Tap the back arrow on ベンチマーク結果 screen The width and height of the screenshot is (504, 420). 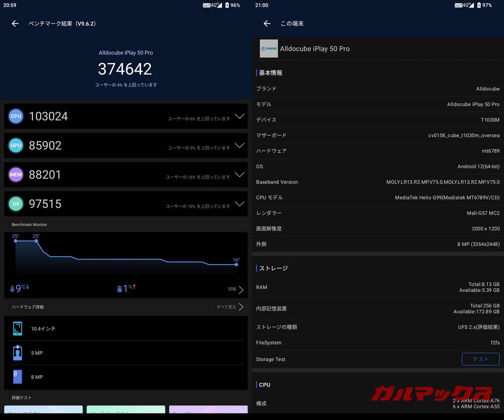(x=15, y=23)
